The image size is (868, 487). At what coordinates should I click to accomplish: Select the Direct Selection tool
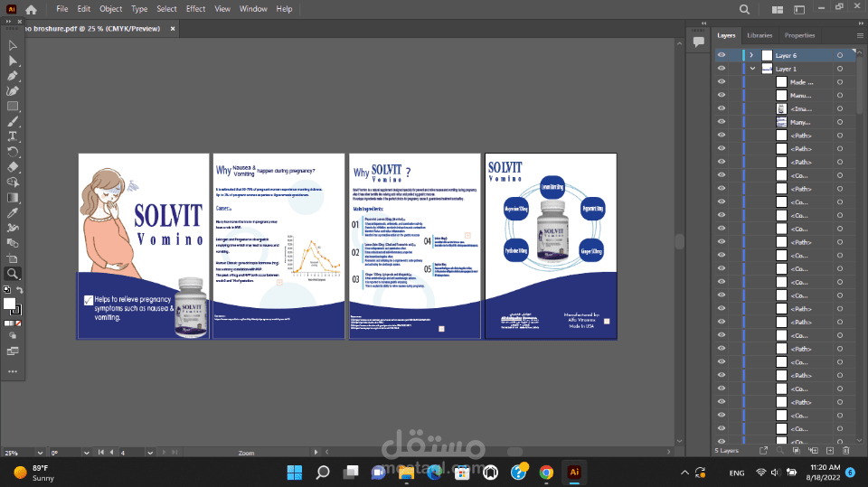coord(13,61)
